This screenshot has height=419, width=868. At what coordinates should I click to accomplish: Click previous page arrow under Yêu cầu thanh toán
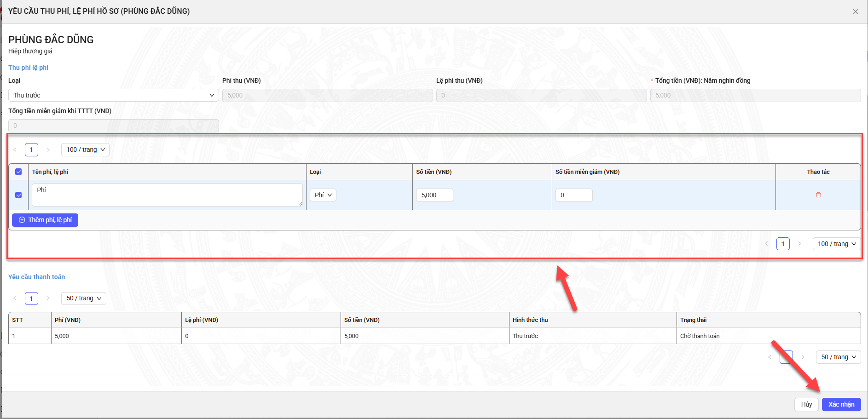15,298
